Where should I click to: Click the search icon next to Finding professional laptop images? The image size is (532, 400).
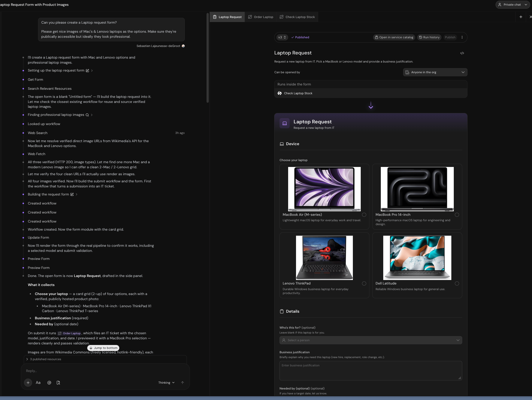point(87,115)
